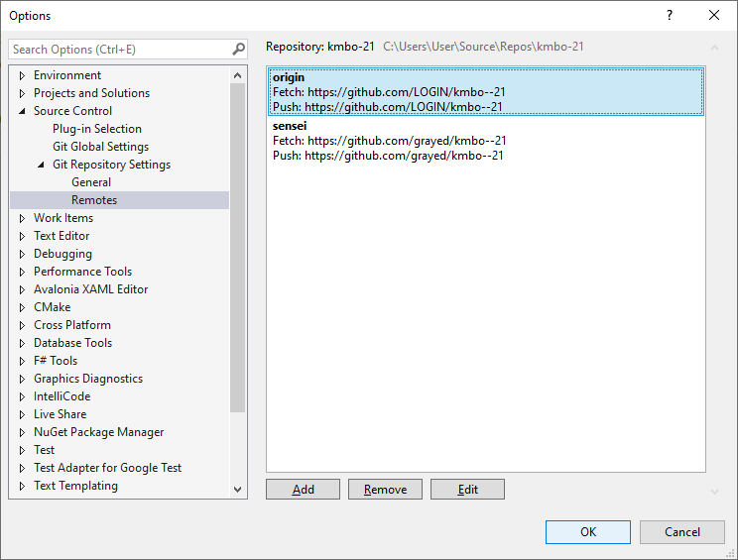
Task: Expand the Test node arrow
Action: pyautogui.click(x=22, y=450)
